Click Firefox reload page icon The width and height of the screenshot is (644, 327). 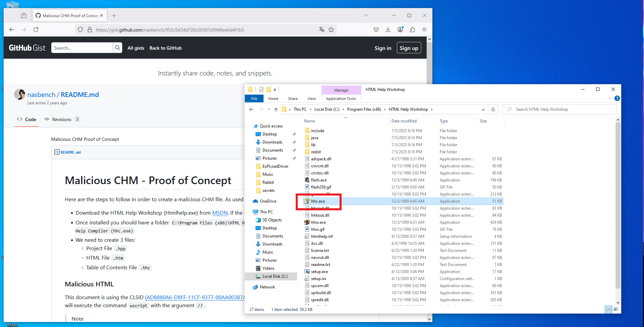36,30
